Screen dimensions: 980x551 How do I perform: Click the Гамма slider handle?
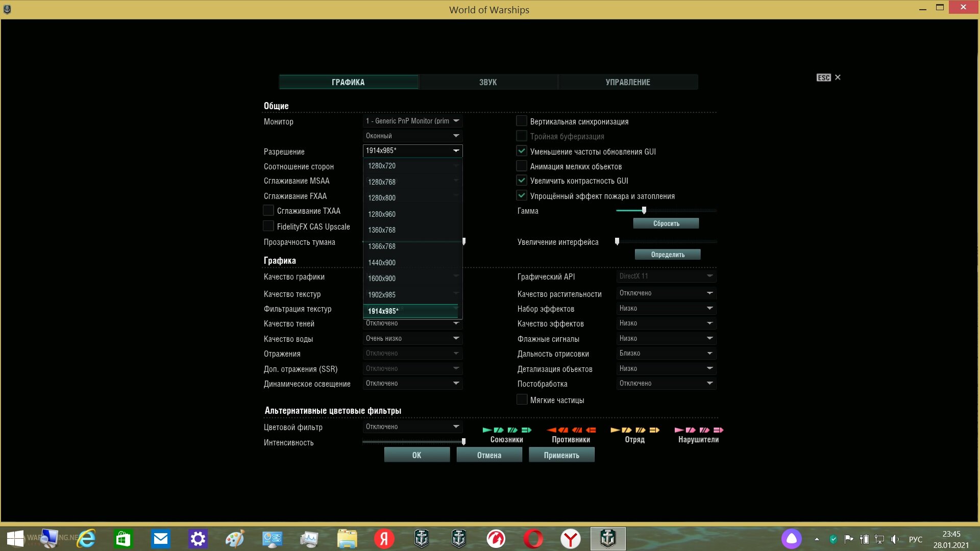tap(644, 210)
